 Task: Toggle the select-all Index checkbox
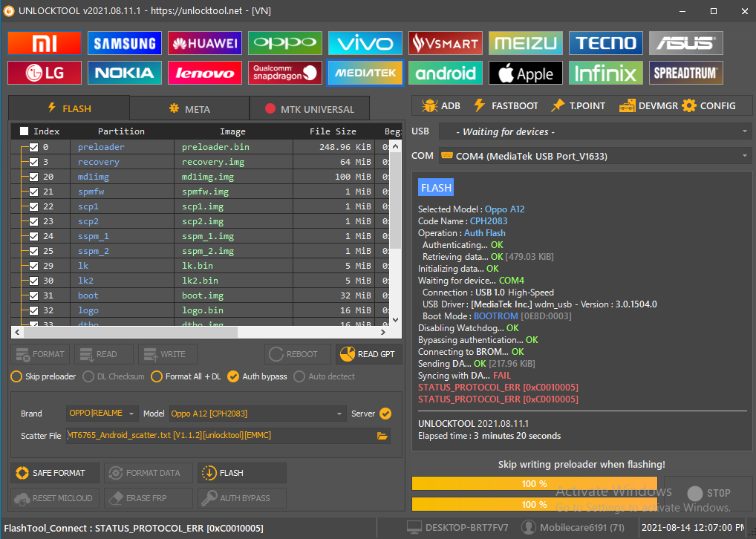24,131
